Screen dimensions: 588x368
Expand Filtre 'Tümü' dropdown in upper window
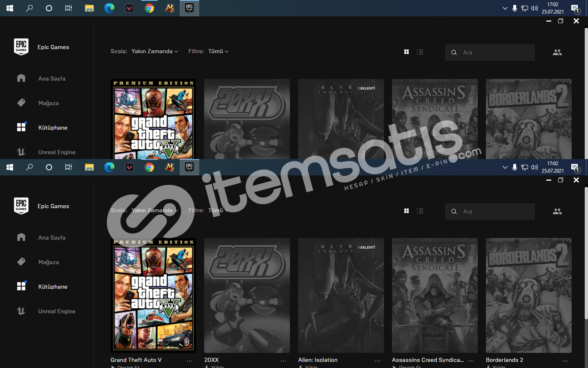218,51
